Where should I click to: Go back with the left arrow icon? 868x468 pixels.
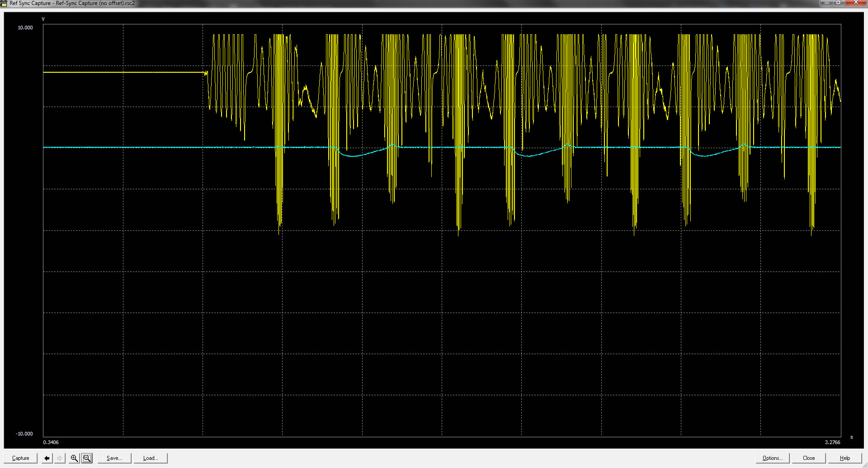[x=47, y=458]
